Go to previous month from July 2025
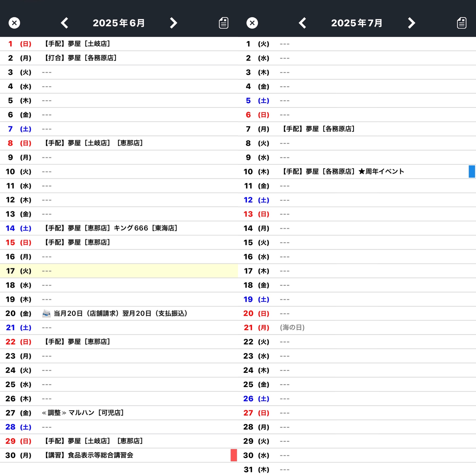This screenshot has width=476, height=476. [x=303, y=23]
